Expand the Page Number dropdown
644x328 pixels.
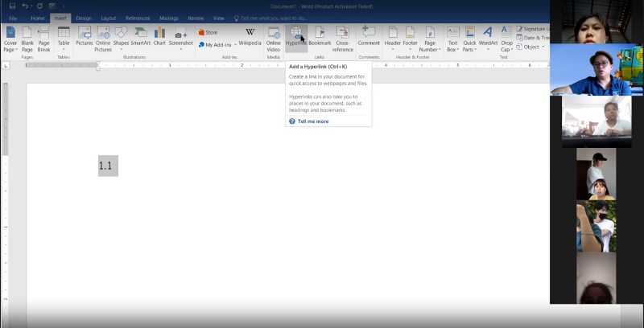(430, 50)
